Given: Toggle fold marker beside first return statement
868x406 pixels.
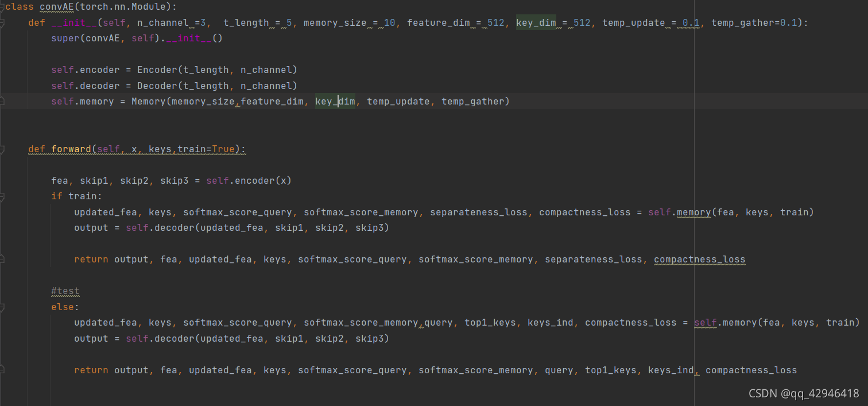Looking at the screenshot, I should 2,260.
